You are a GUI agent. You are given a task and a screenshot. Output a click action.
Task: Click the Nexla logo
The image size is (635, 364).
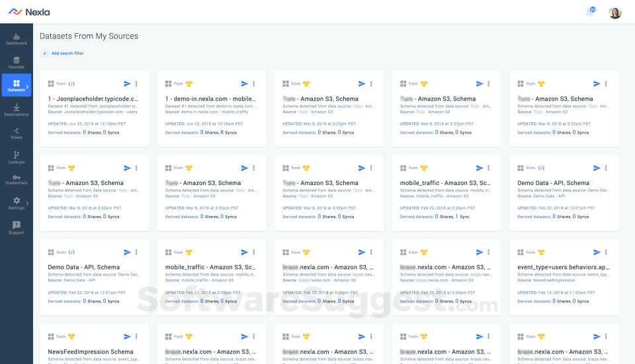click(x=29, y=12)
